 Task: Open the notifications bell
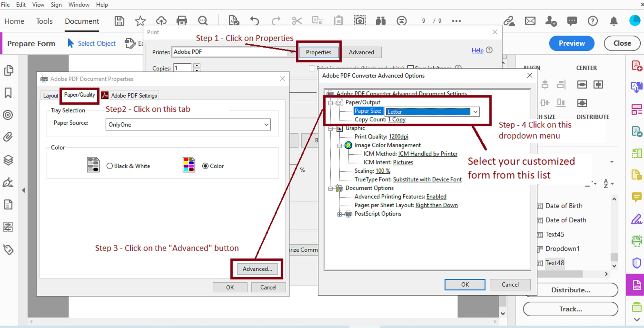(x=614, y=21)
